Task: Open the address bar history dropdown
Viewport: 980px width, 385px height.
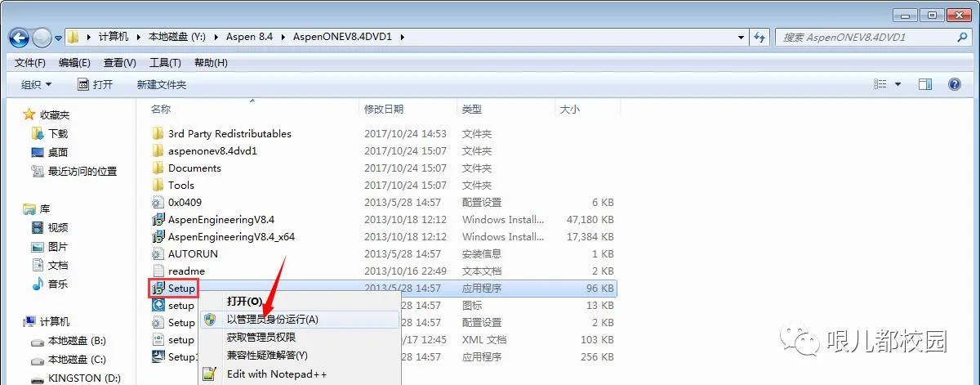Action: (741, 37)
